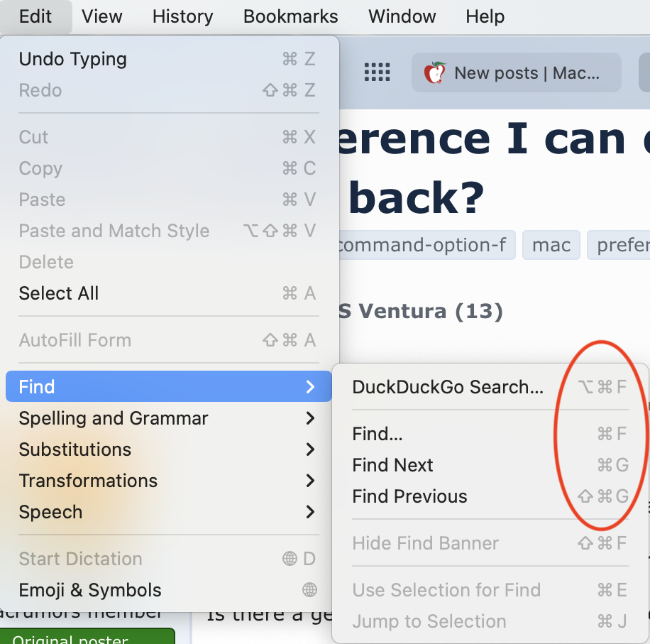Choose Find Next
The image size is (650, 644).
tap(392, 465)
